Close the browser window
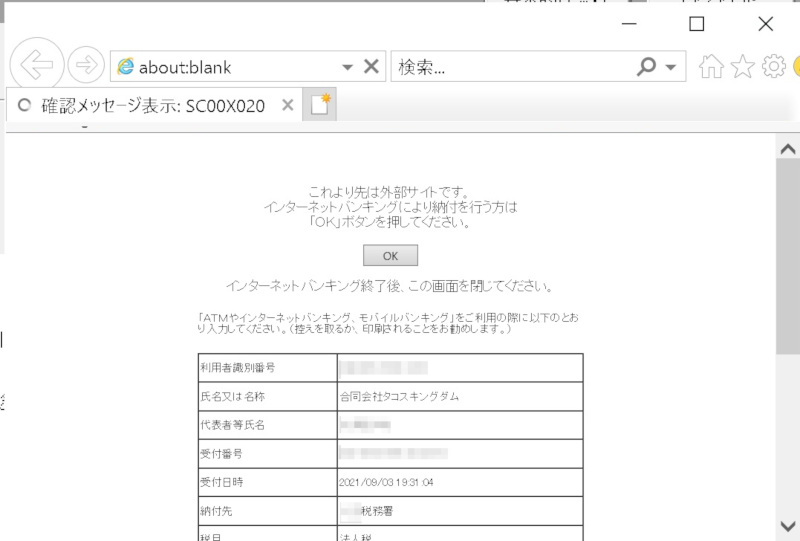 pyautogui.click(x=765, y=24)
